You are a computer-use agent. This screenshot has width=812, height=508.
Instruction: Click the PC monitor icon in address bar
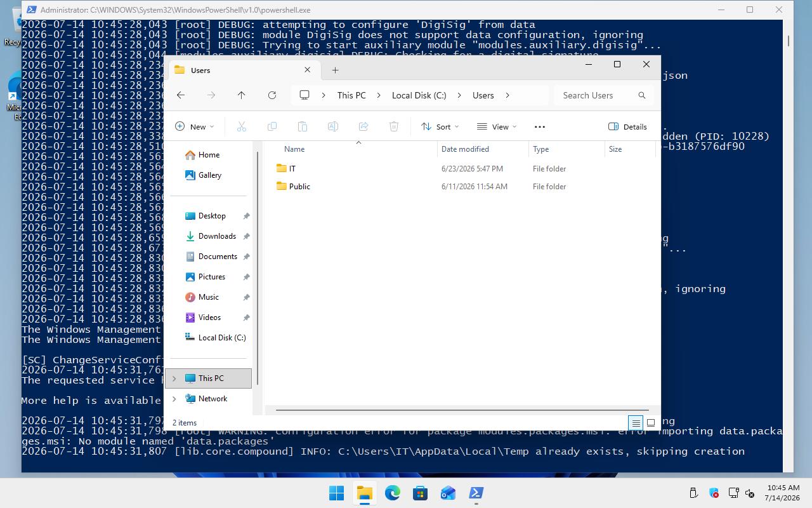tap(304, 95)
